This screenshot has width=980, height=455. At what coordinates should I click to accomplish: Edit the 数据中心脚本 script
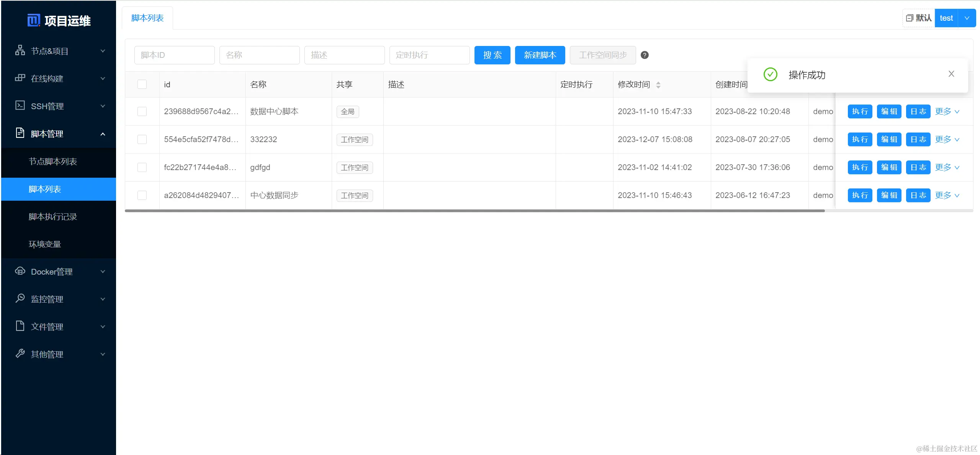click(889, 111)
